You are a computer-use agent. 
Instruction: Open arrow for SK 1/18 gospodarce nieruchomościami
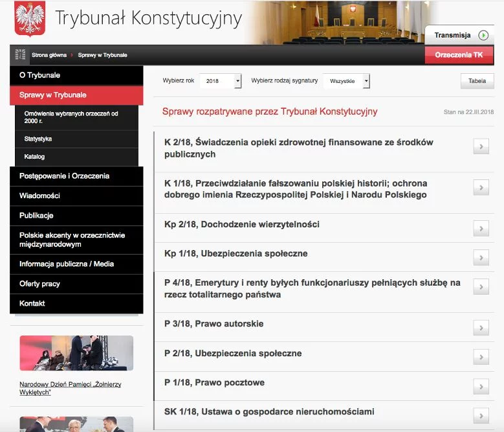click(x=481, y=416)
